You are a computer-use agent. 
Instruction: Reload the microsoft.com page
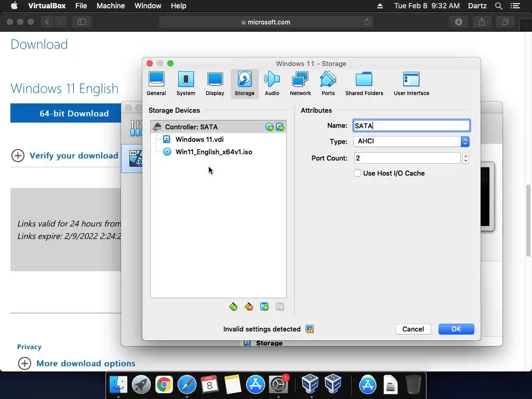[x=367, y=22]
